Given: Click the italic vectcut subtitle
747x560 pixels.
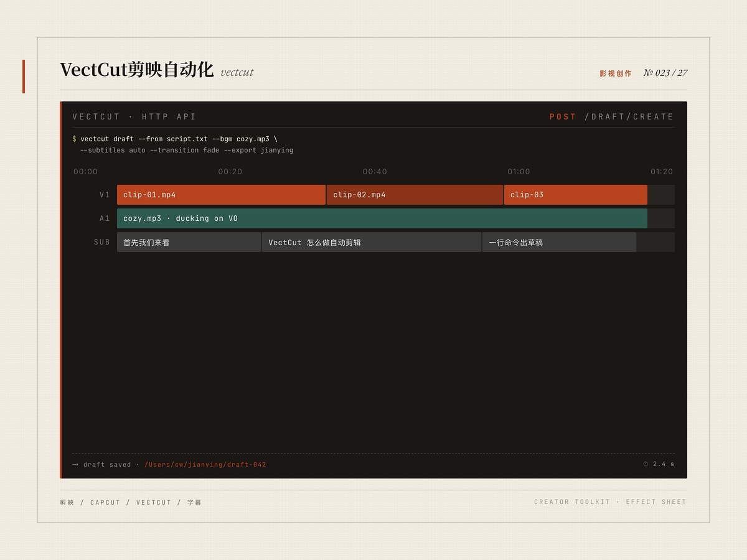Looking at the screenshot, I should click(x=237, y=72).
